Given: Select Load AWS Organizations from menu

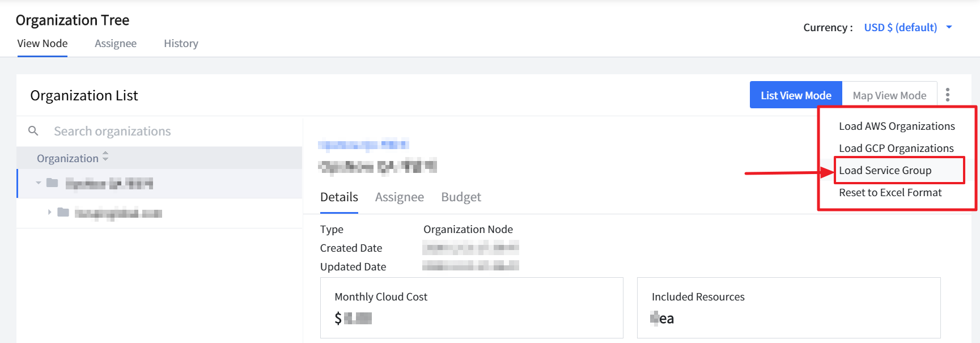Looking at the screenshot, I should 896,126.
